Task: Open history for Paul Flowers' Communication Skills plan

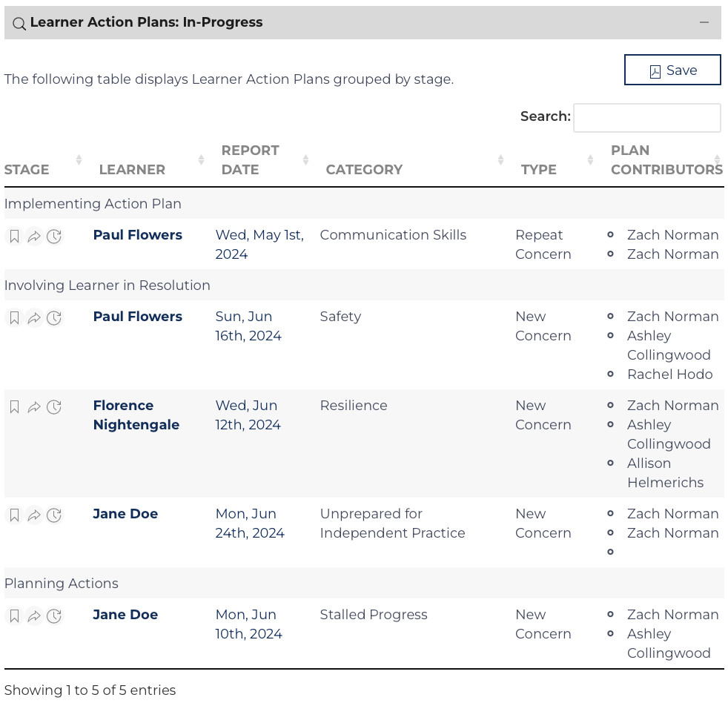Action: (53, 236)
